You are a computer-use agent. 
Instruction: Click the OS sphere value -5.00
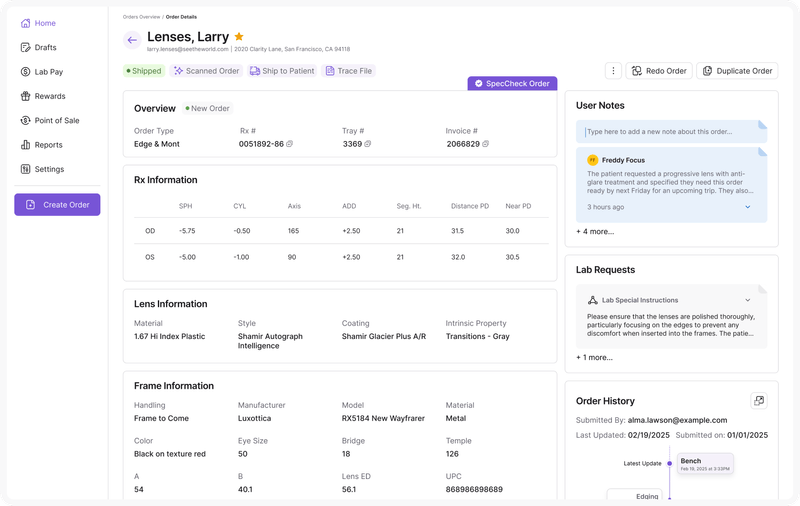click(187, 257)
